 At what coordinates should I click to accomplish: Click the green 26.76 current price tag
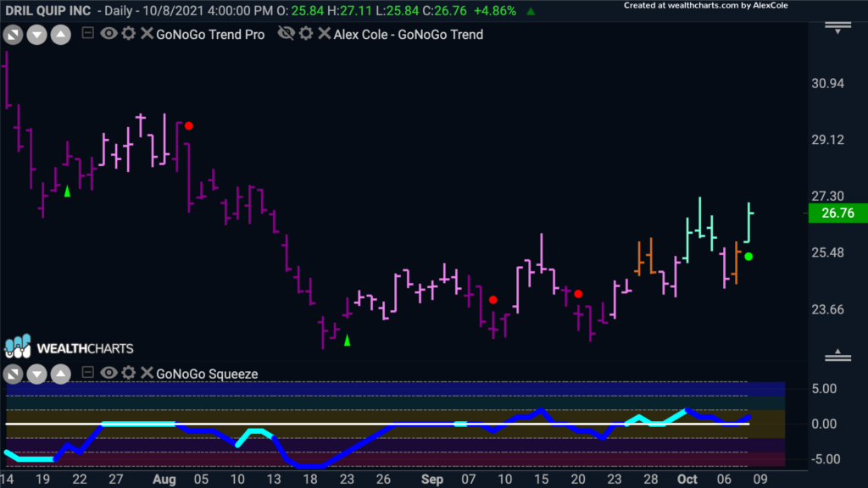[838, 213]
